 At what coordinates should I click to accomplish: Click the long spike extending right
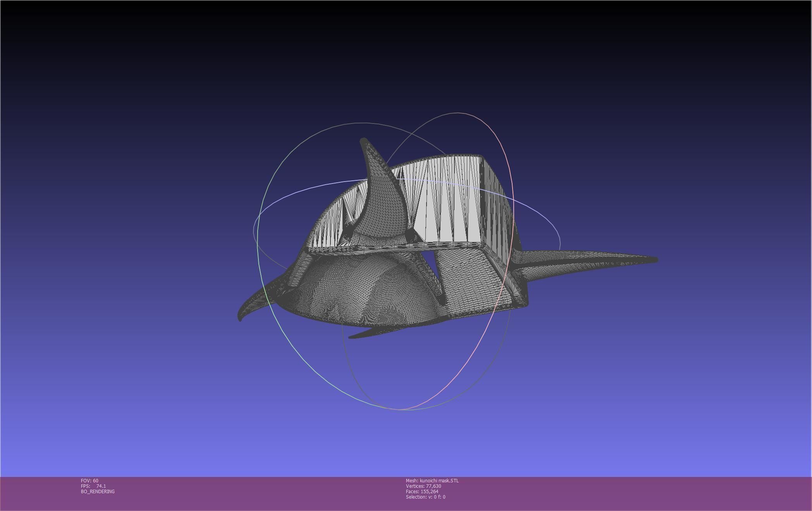(581, 261)
